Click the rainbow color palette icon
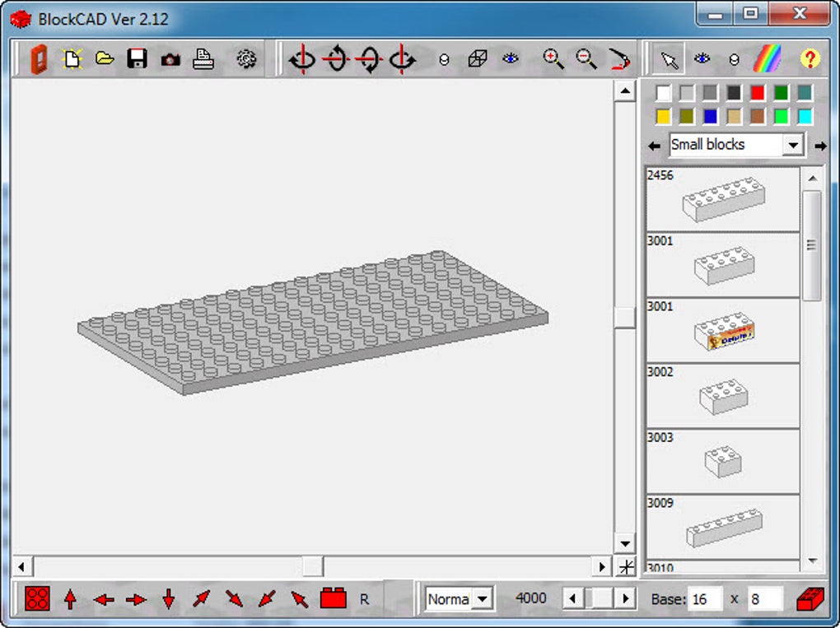The image size is (840, 628). point(768,59)
